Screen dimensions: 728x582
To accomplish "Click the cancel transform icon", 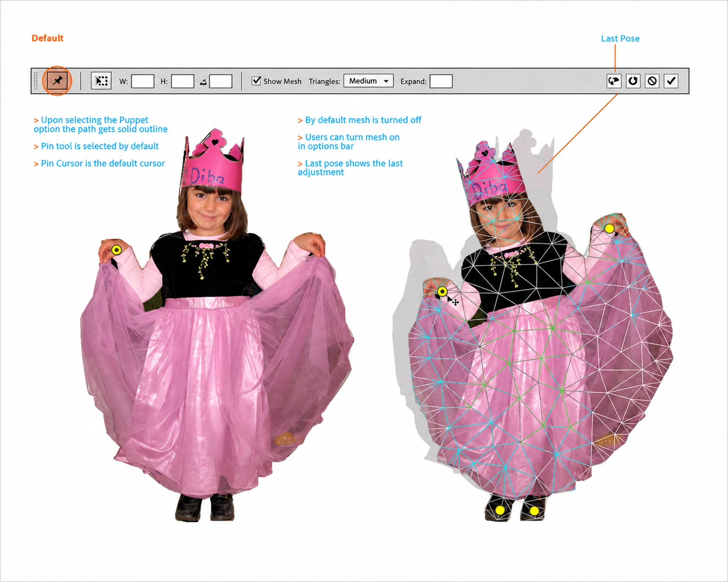I will click(x=652, y=81).
